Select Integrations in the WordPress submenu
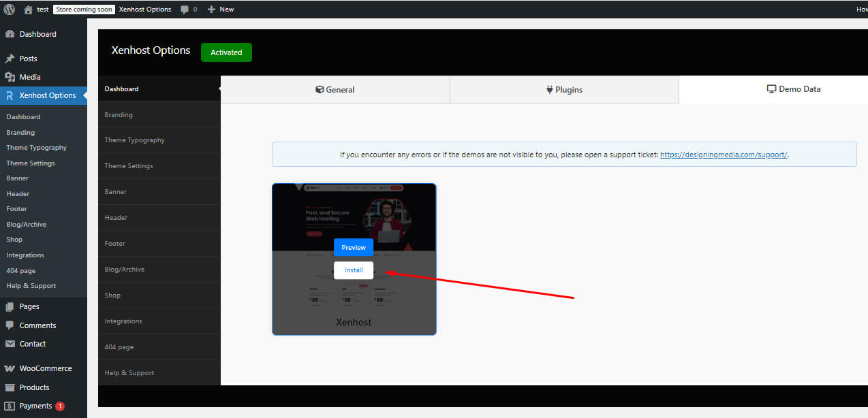Image resolution: width=868 pixels, height=418 pixels. click(25, 255)
